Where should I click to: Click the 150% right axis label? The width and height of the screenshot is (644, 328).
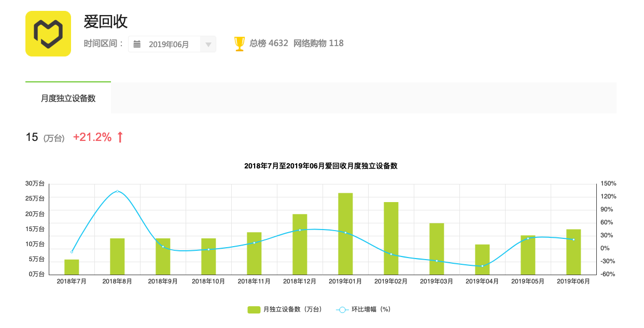(x=609, y=183)
